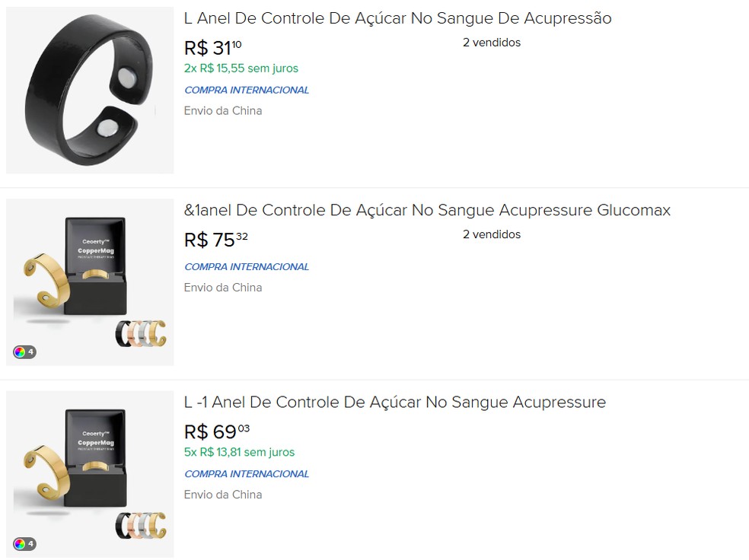Click 'Envio da China' under the first listing
The width and height of the screenshot is (749, 560).
point(223,110)
